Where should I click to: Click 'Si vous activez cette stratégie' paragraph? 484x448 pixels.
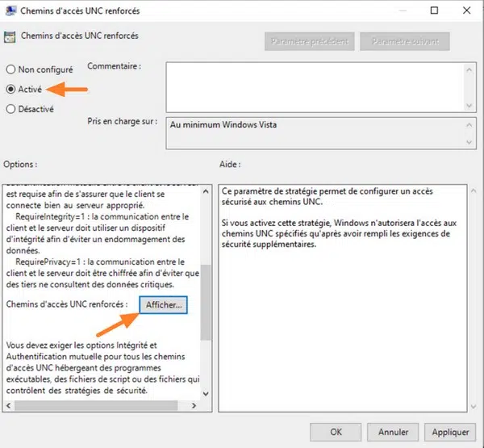[339, 233]
